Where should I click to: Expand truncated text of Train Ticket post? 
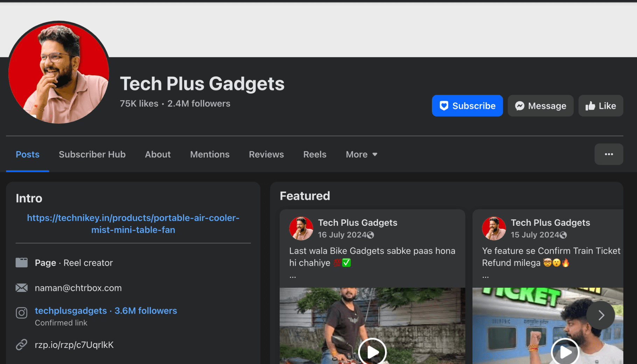(485, 276)
